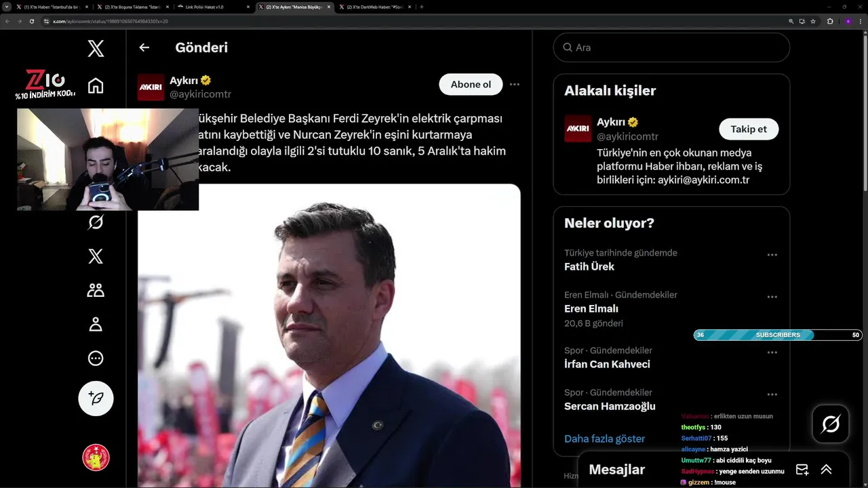This screenshot has width=868, height=488.
Task: Open Premium X icon in left sidebar
Action: [96, 256]
